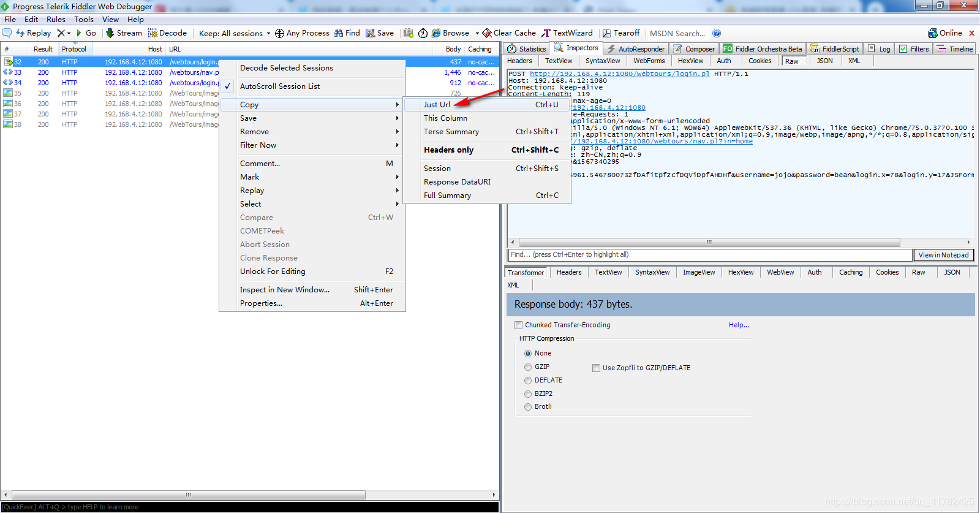Image resolution: width=980 pixels, height=513 pixels.
Task: Select Decode Selected Sessions menu item
Action: coord(312,68)
